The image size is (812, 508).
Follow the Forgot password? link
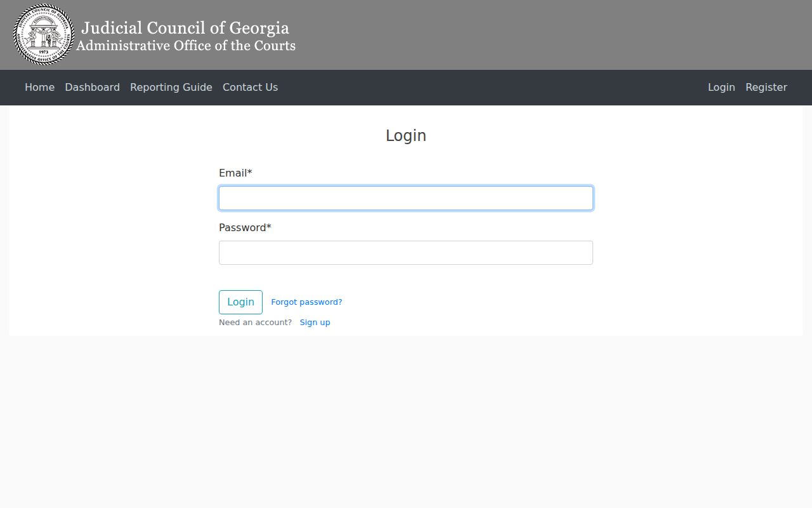tap(306, 302)
